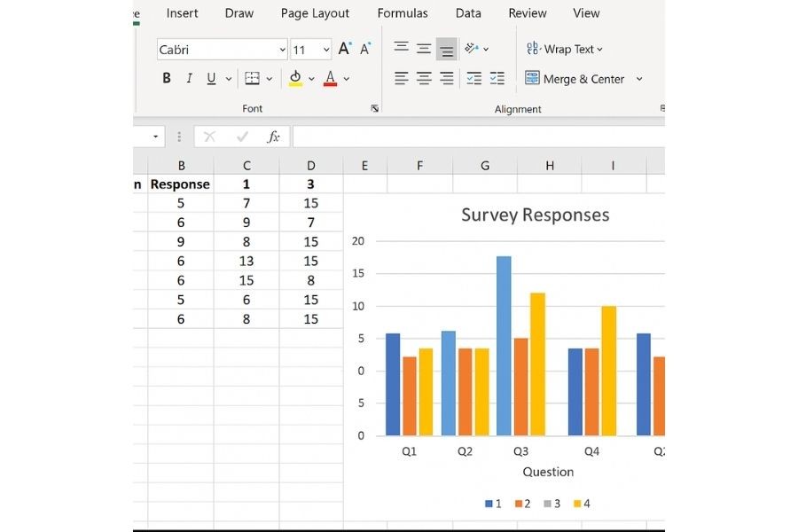Click the Merge & Center button

(575, 79)
